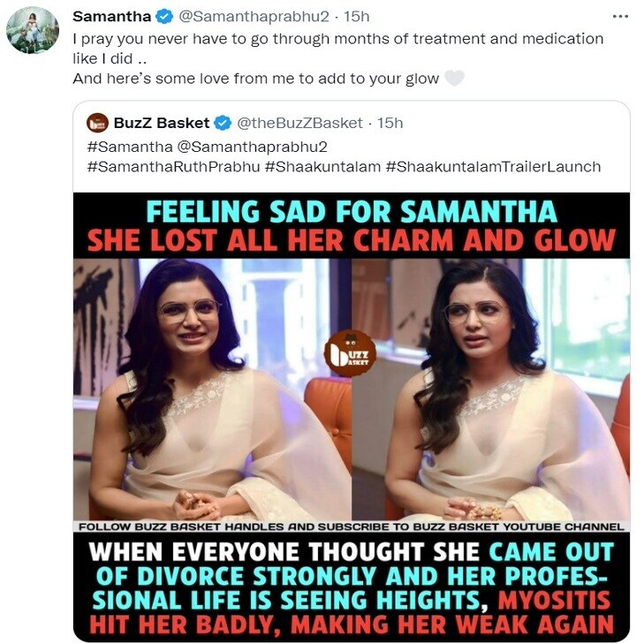Open the Samantha display name link
The width and height of the screenshot is (644, 644).
(111, 17)
